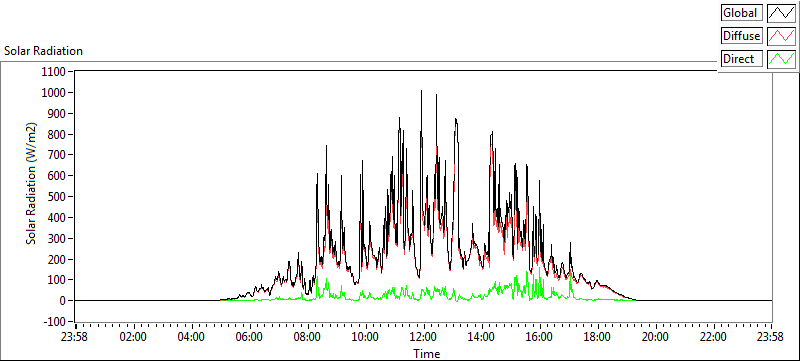Viewport: 800px width, 361px height.
Task: Select the Direct legend label
Action: click(x=742, y=59)
